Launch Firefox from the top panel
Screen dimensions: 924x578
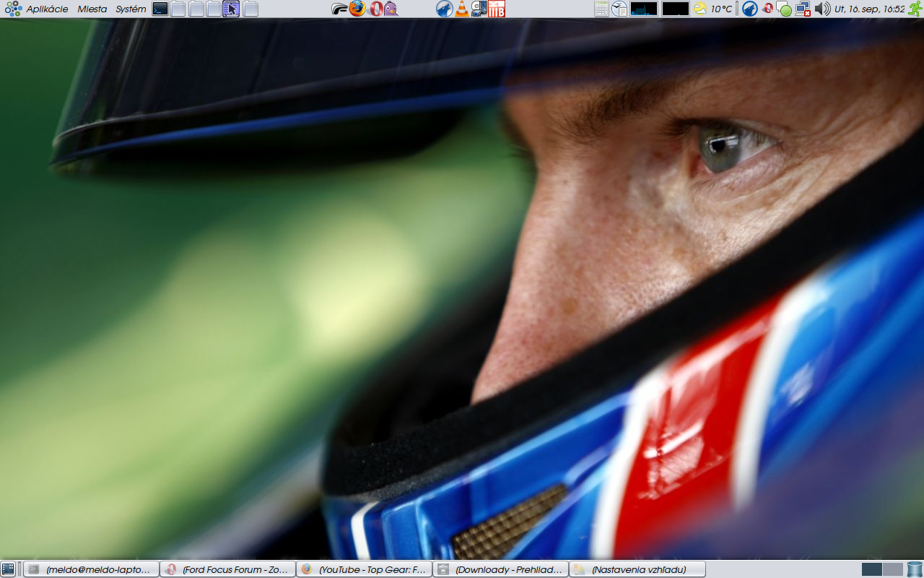pos(357,9)
